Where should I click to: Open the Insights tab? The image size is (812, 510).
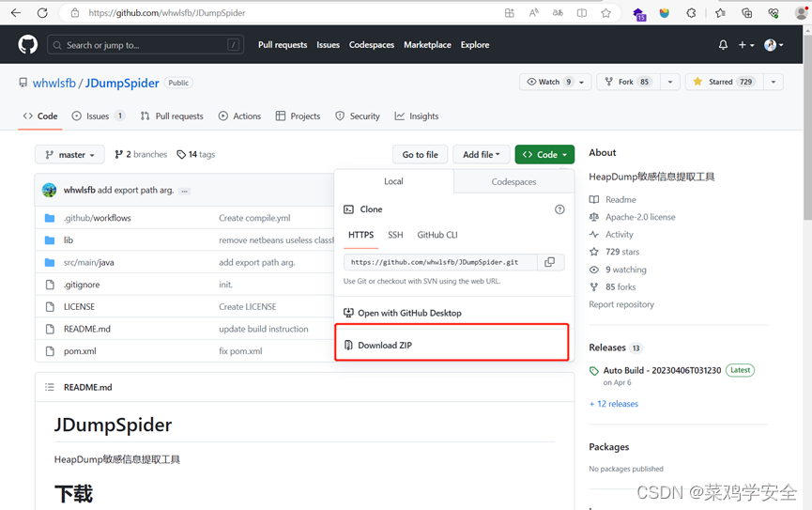(x=417, y=116)
